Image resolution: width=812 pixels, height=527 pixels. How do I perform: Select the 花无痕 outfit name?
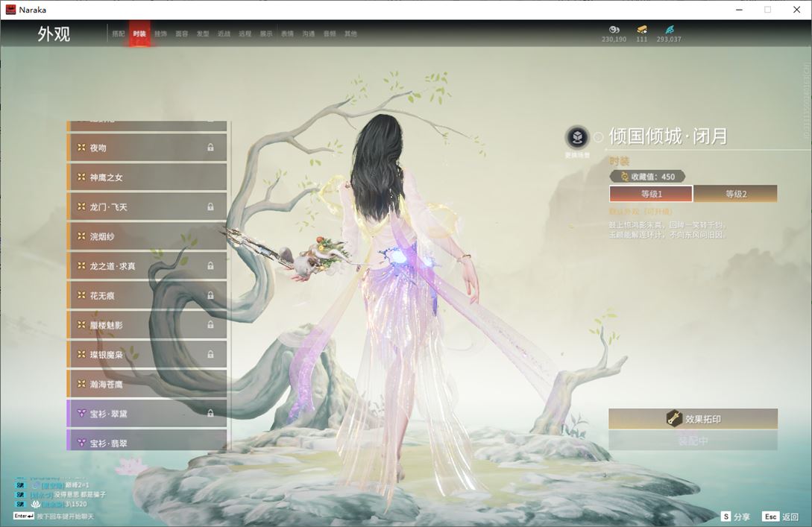102,295
